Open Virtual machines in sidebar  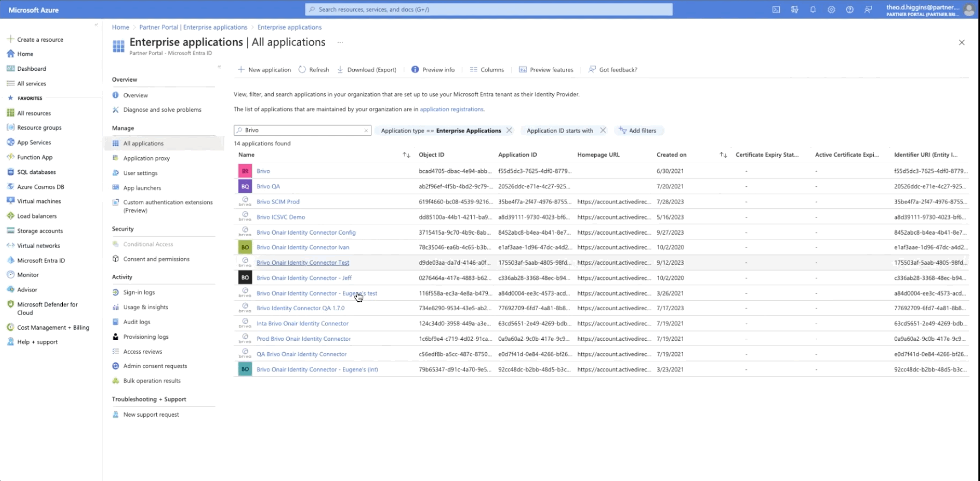coord(39,201)
